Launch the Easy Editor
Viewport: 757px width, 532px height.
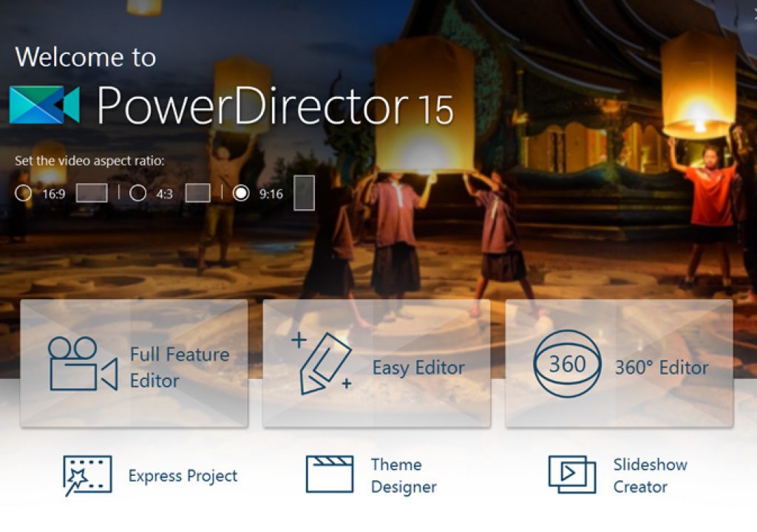pos(376,364)
